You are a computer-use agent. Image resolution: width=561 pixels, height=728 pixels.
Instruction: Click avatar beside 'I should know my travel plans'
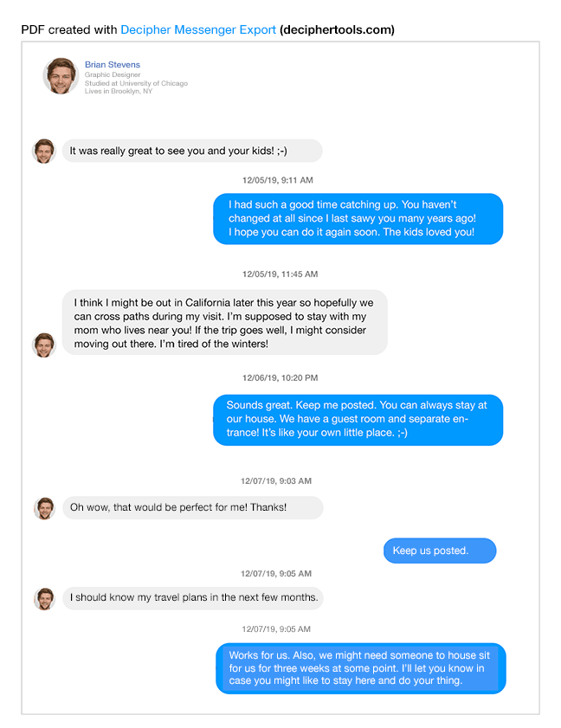(x=44, y=598)
